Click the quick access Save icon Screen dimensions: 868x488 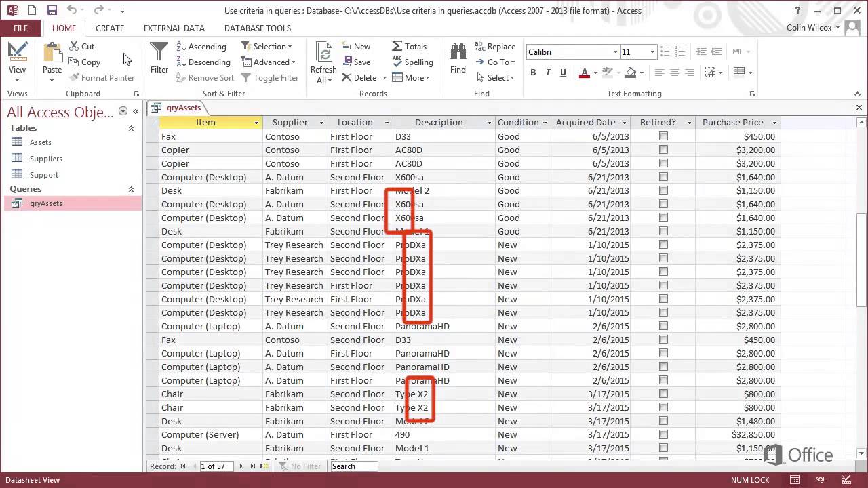coord(52,10)
